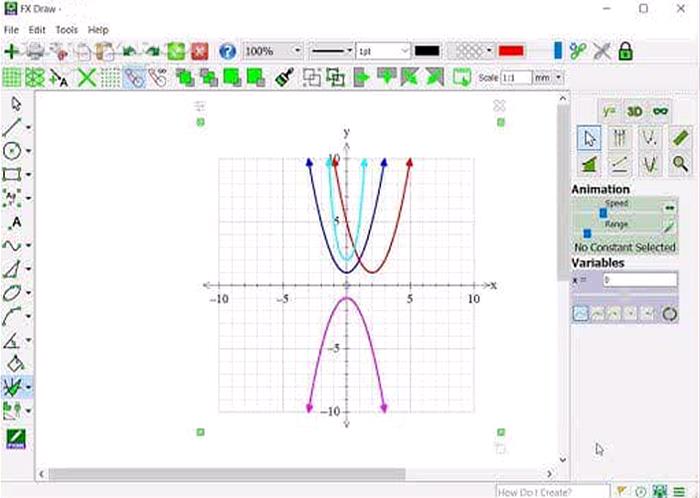Open help via blue question mark icon

(228, 51)
